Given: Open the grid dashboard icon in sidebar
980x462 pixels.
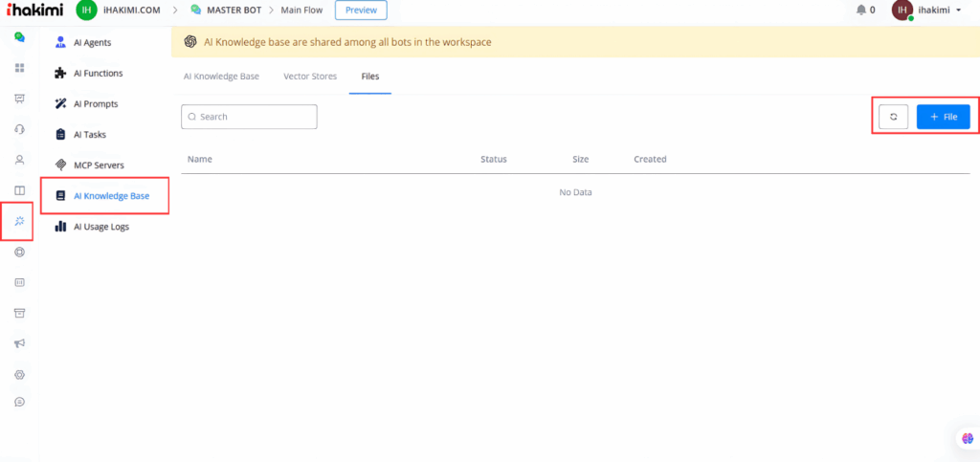Looking at the screenshot, I should (x=19, y=68).
